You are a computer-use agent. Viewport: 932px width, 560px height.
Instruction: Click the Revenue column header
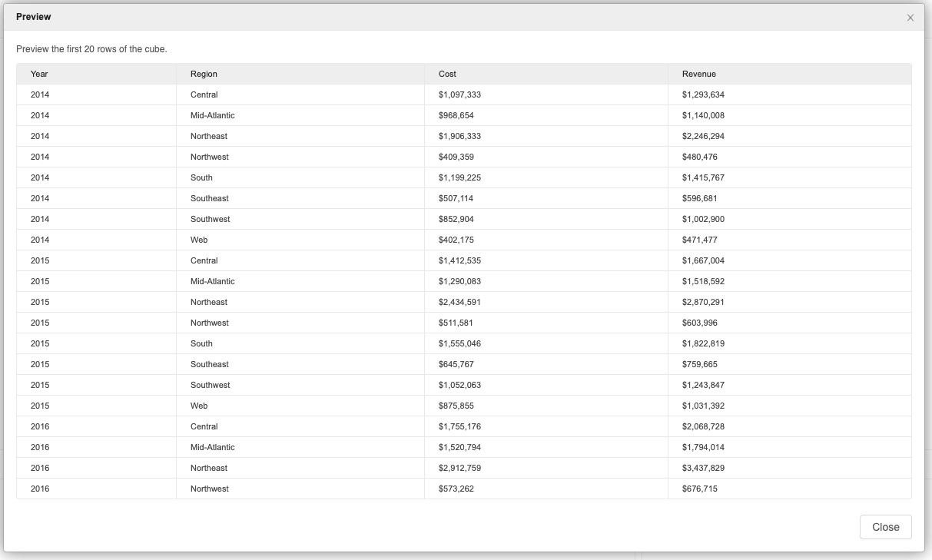click(x=698, y=74)
